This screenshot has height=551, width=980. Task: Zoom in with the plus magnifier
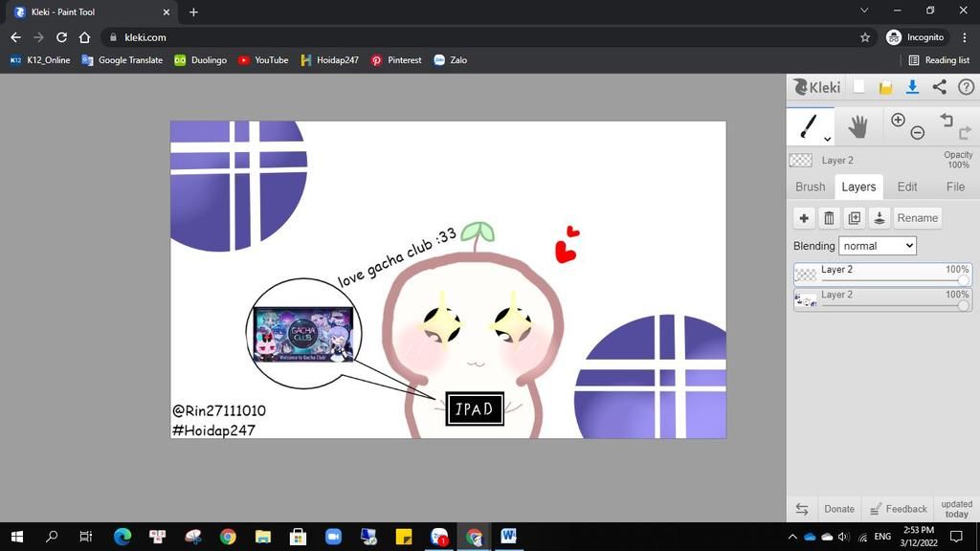898,120
